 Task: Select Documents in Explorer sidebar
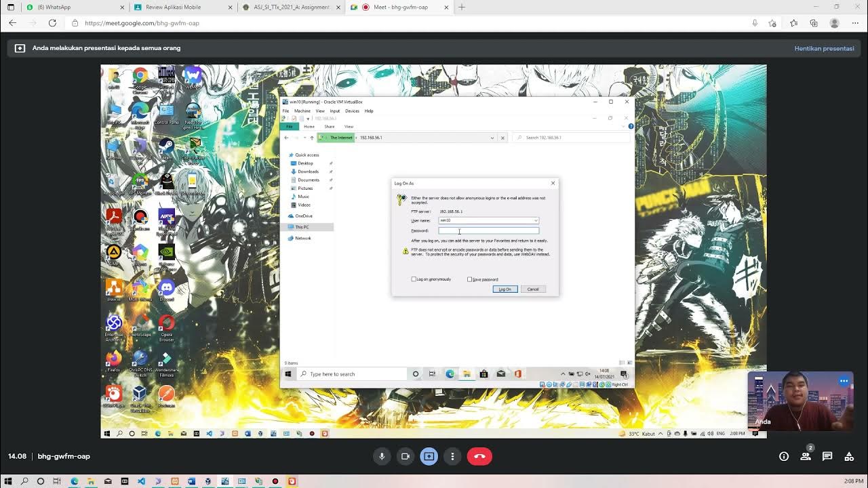pyautogui.click(x=308, y=180)
